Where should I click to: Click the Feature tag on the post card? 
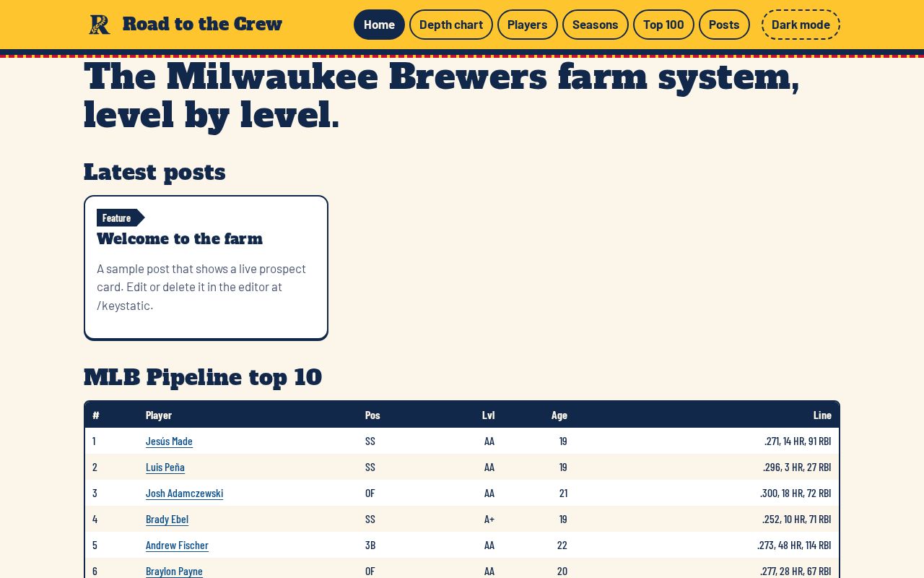[121, 217]
